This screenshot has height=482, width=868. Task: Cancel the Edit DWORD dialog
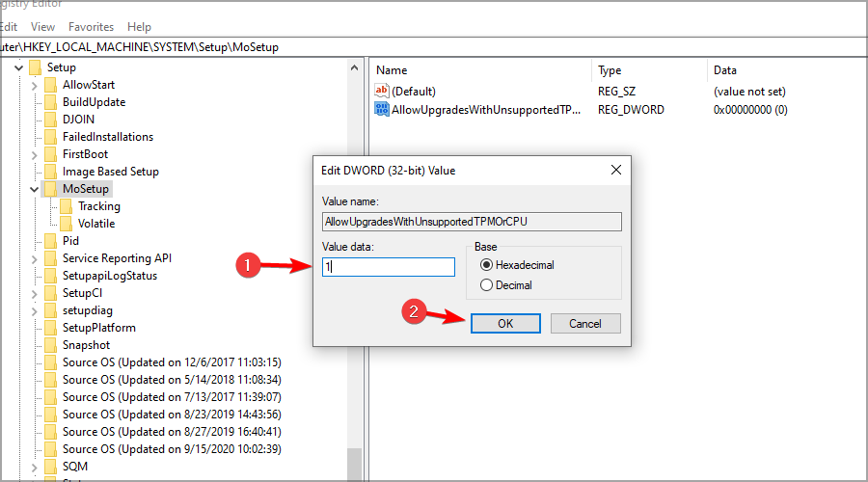(585, 324)
